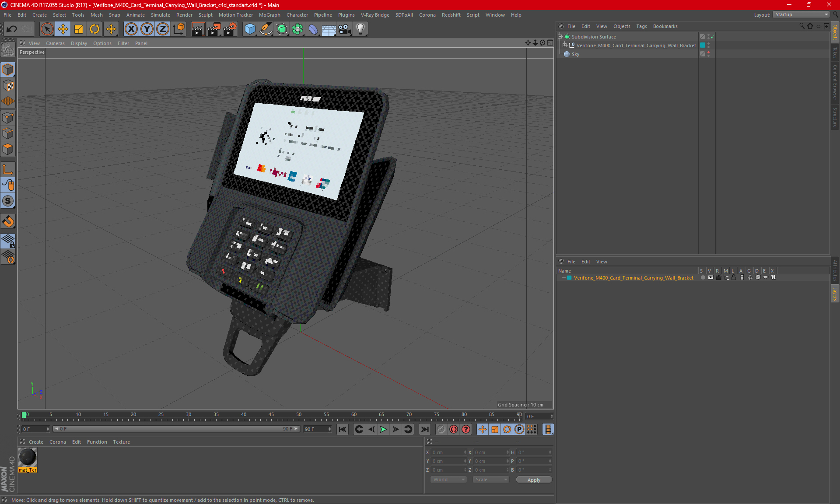Image resolution: width=840 pixels, height=504 pixels.
Task: Collapse the Subdivision Surface tree item
Action: coord(560,37)
